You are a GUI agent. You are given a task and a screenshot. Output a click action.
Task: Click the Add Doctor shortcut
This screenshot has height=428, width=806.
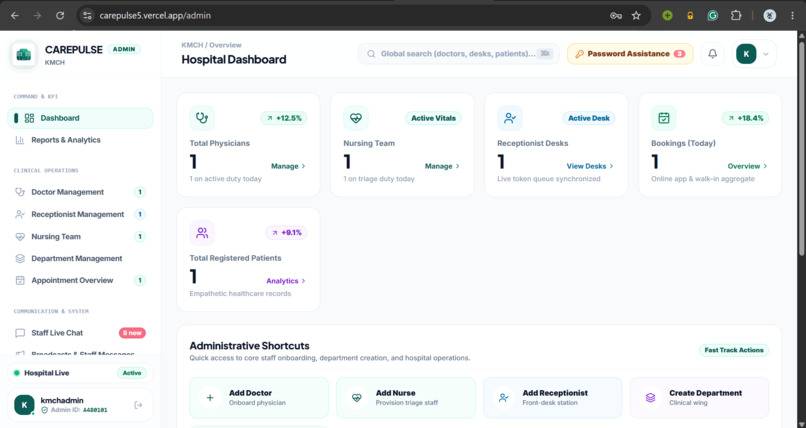[x=259, y=398]
